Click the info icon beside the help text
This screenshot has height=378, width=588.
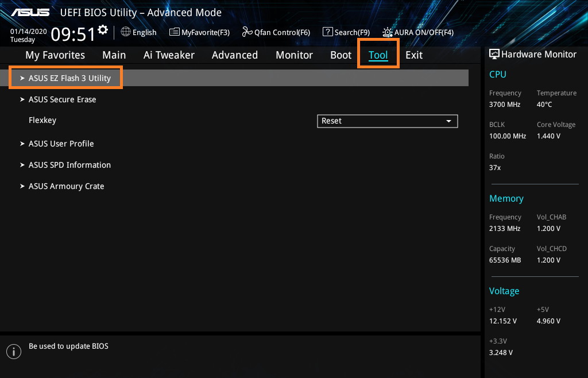click(x=14, y=352)
